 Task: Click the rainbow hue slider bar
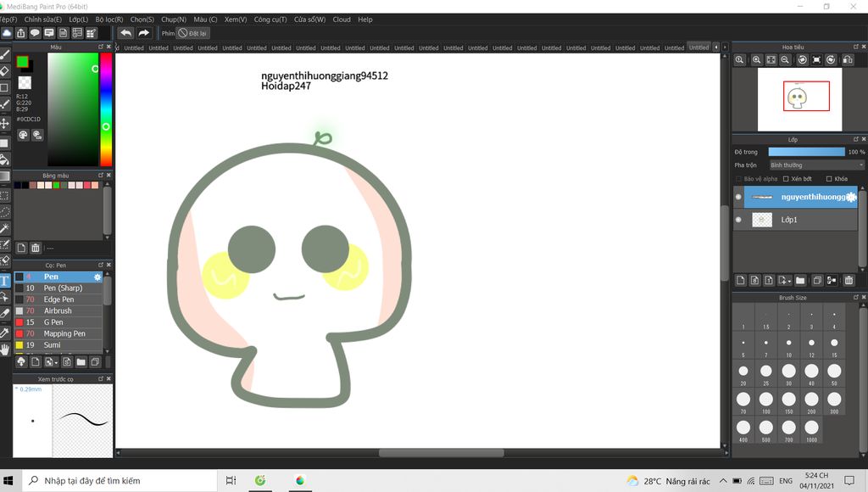(x=106, y=109)
